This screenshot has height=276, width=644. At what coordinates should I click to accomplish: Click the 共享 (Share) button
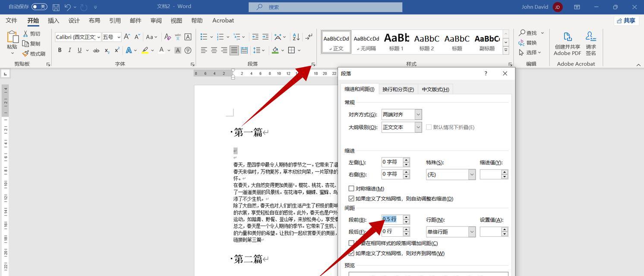tap(626, 21)
